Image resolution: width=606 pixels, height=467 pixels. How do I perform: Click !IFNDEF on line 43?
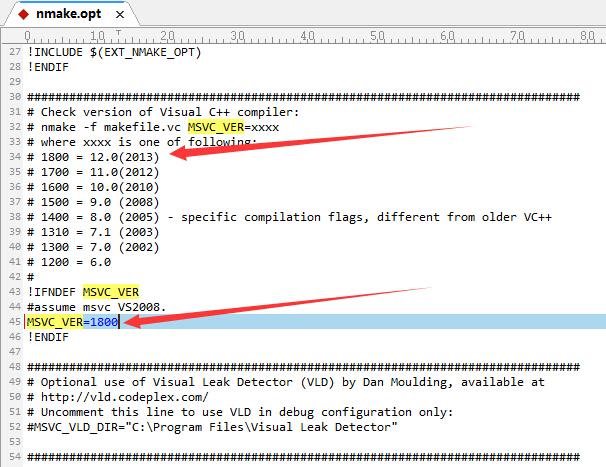pos(51,292)
